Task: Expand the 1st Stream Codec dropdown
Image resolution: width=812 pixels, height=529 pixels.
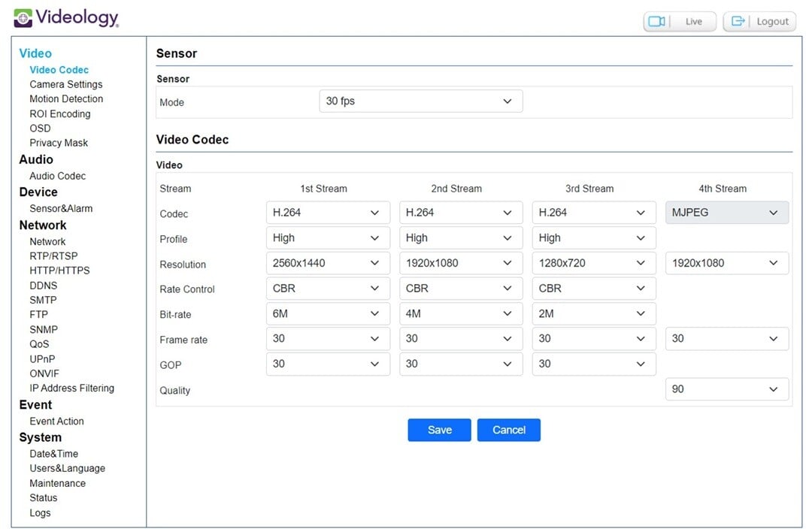Action: (328, 213)
